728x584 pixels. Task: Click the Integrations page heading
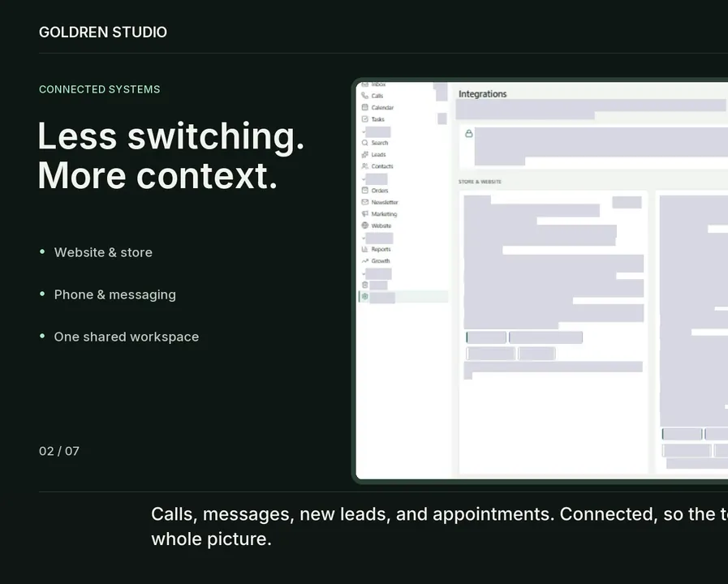482,94
